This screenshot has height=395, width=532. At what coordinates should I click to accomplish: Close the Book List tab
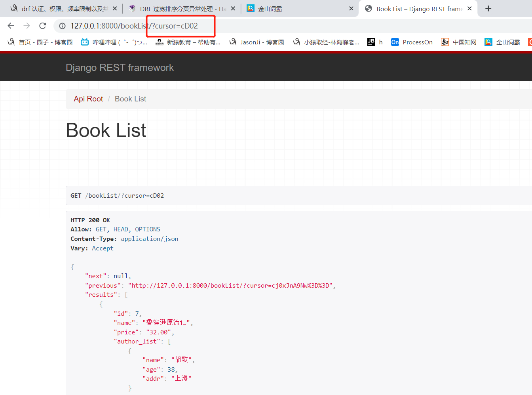(x=469, y=9)
